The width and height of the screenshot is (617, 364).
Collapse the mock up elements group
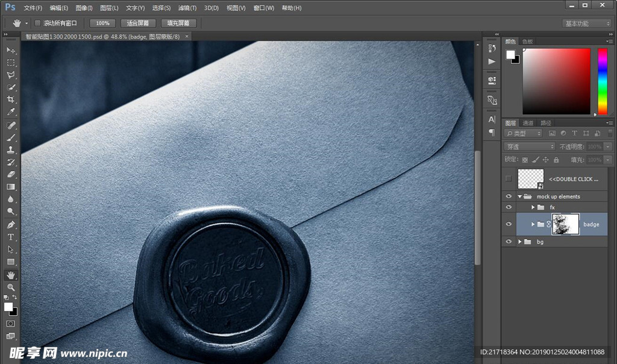(x=519, y=196)
